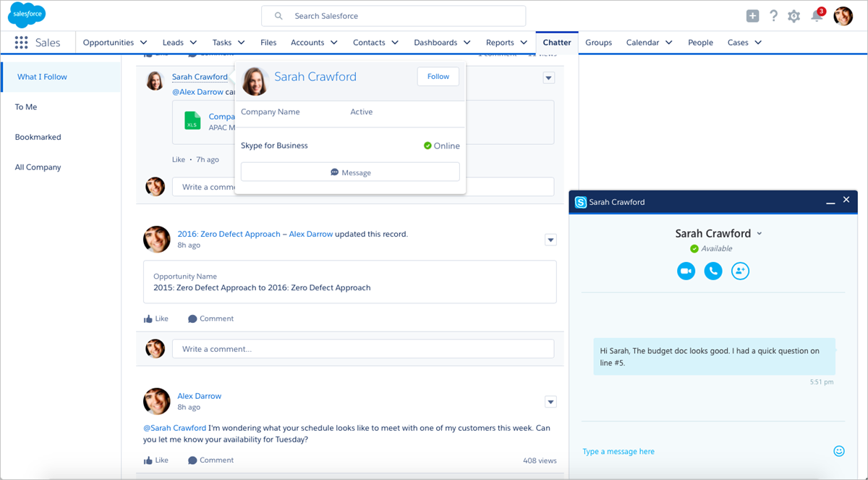Add participants to the Skype conversation
The height and width of the screenshot is (480, 868).
pyautogui.click(x=740, y=271)
